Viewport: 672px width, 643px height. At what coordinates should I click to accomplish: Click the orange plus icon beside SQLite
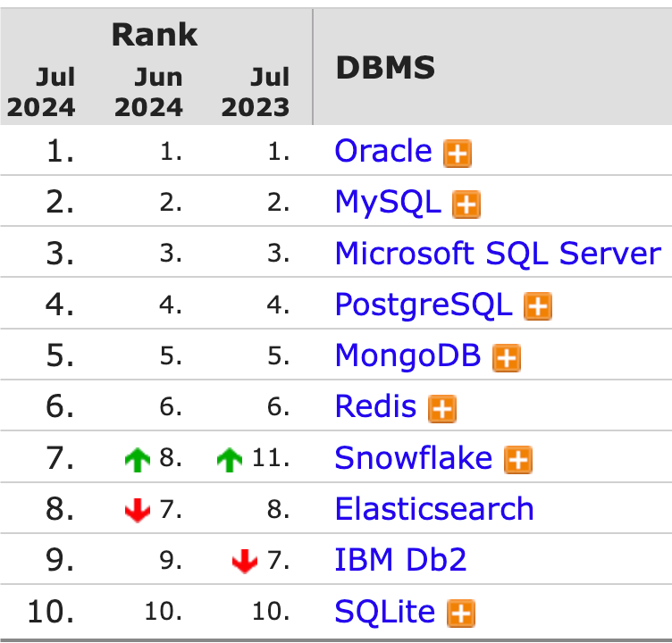[x=461, y=613]
